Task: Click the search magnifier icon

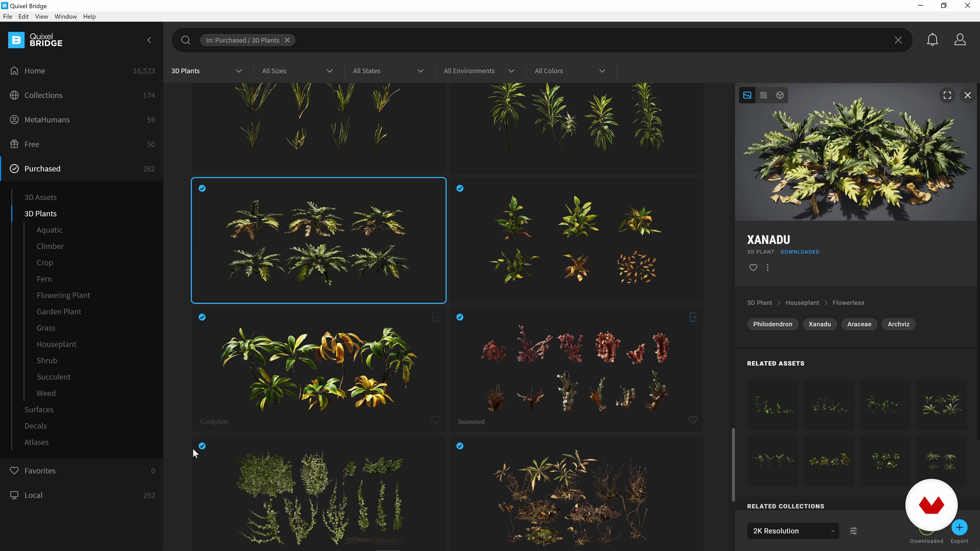Action: pos(186,40)
